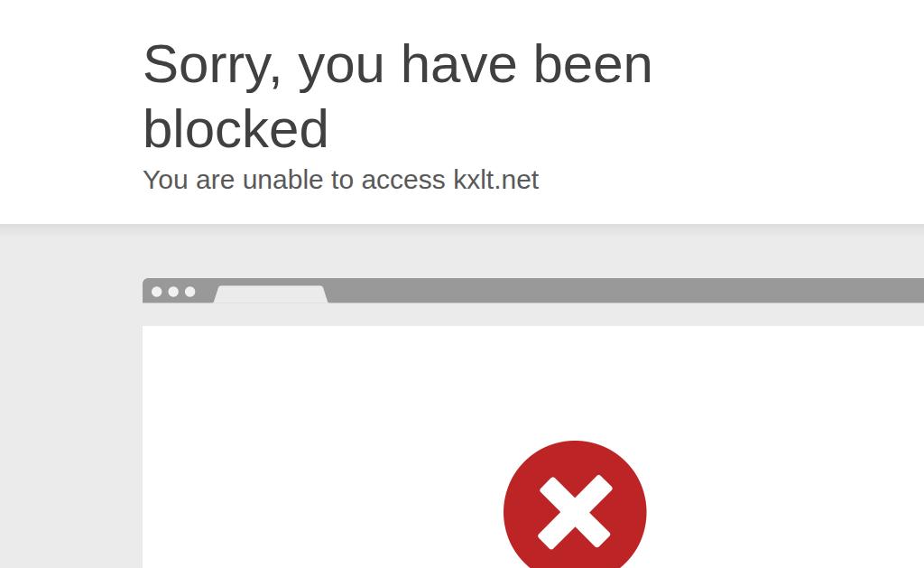Viewport: 924px width, 568px height.
Task: Click the word "are" in subtitle
Action: coord(215,181)
